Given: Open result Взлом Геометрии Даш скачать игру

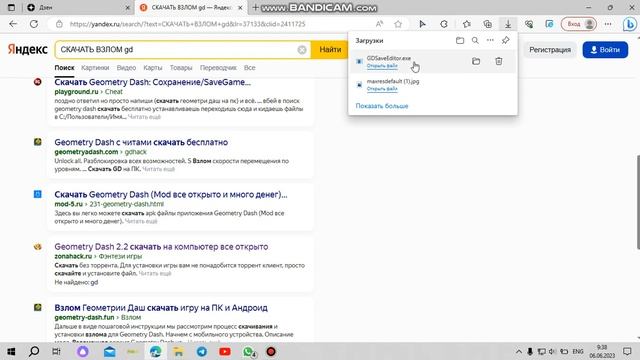Looking at the screenshot, I should tap(161, 307).
